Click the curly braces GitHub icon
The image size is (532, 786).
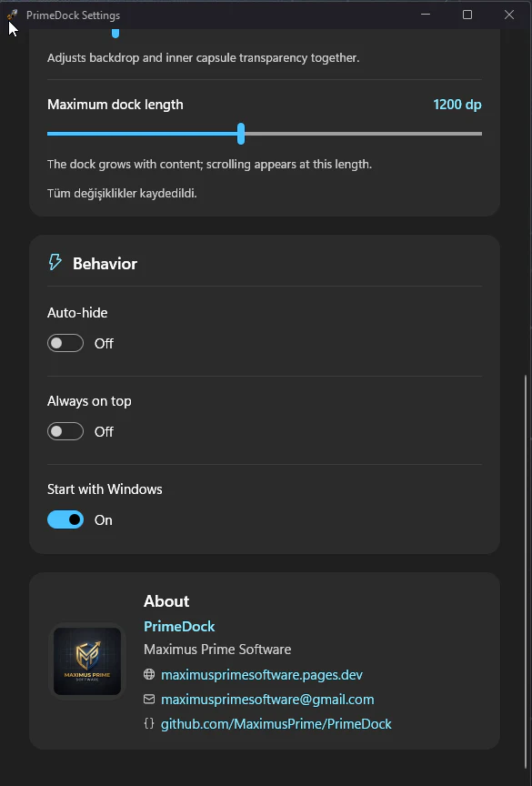149,723
